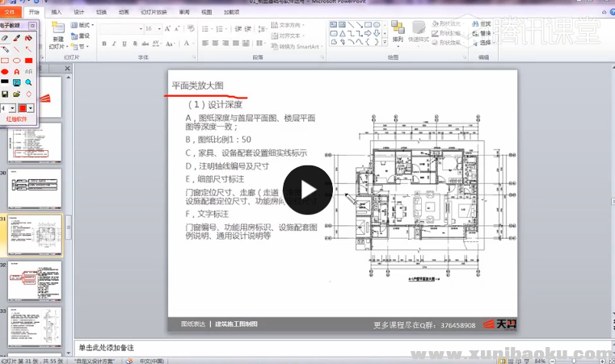Click the 查找 find button
615x364 pixels.
pos(484,24)
